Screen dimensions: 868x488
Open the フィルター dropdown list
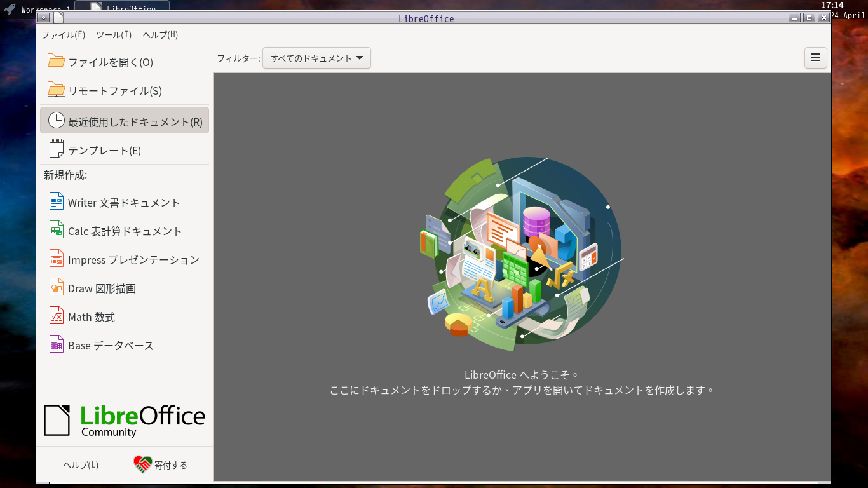tap(316, 58)
